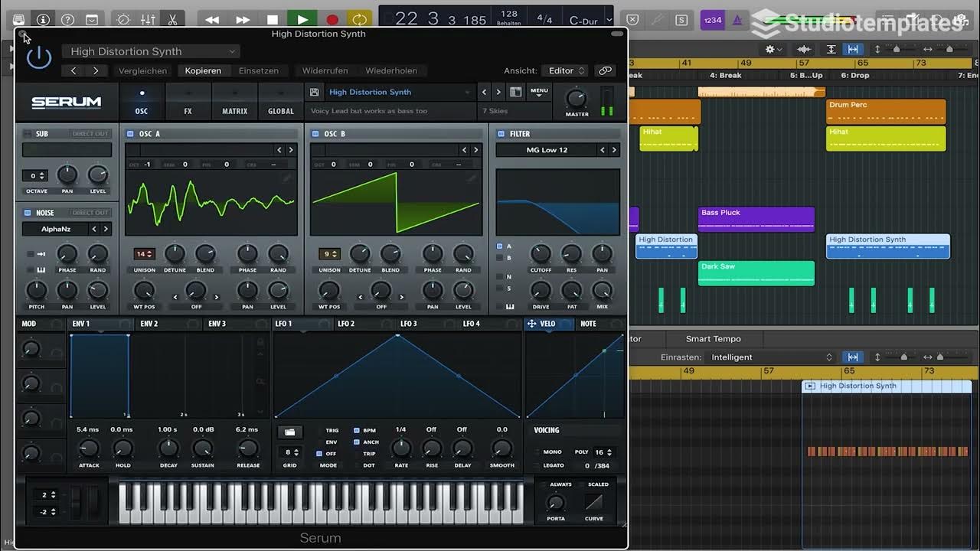The height and width of the screenshot is (551, 980).
Task: Enable the SUB oscillator checkbox
Action: tap(28, 134)
